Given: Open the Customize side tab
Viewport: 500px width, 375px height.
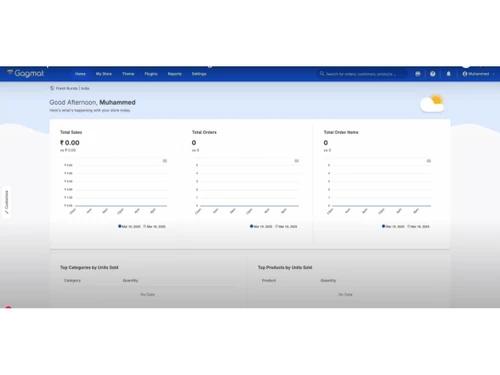Looking at the screenshot, I should coord(6,202).
